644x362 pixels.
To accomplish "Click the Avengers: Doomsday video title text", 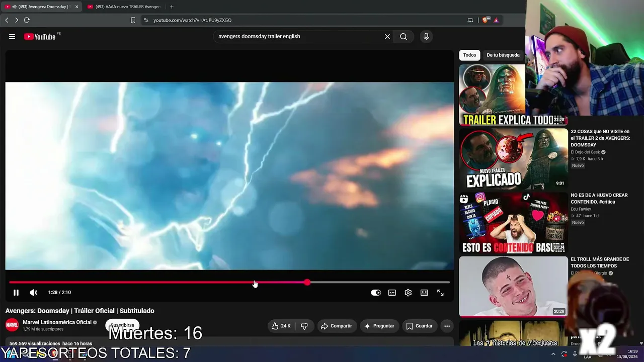I will click(80, 311).
